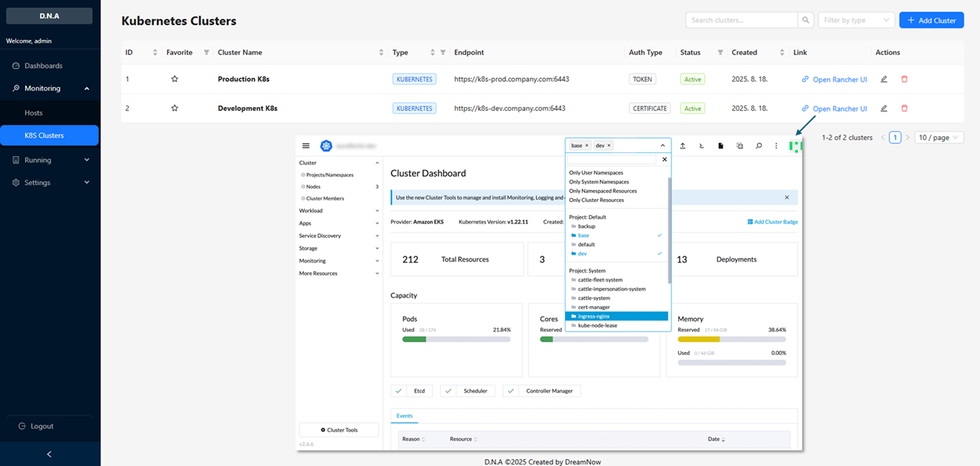Screen dimensions: 980x466
Task: Click the Add Cluster button
Action: coord(931,19)
